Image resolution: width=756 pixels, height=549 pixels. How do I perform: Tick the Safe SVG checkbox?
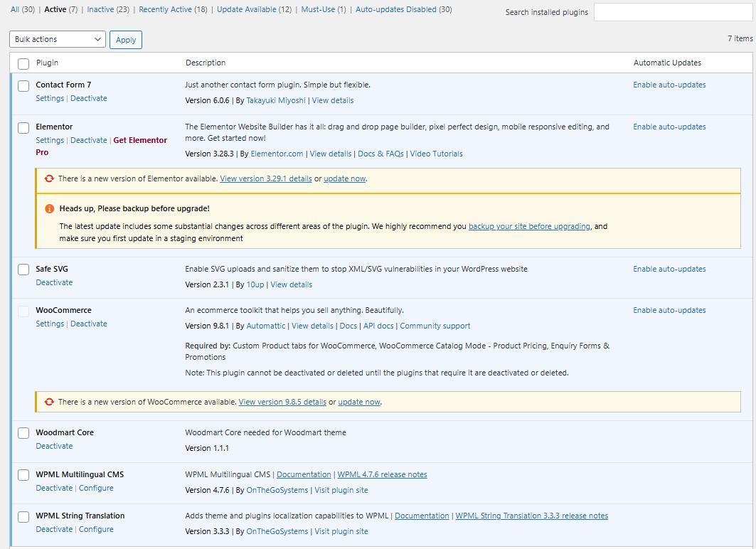(23, 270)
